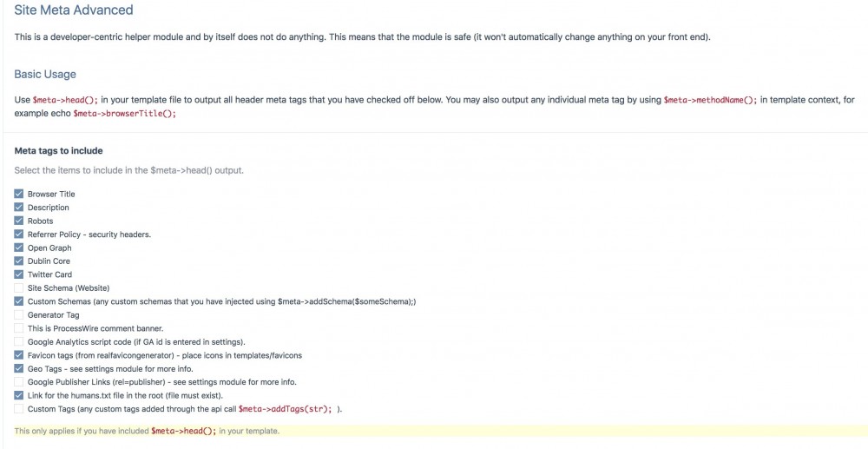Screen dimensions: 868x449
Task: Check the Custom Tags checkbox
Action: pyautogui.click(x=19, y=408)
